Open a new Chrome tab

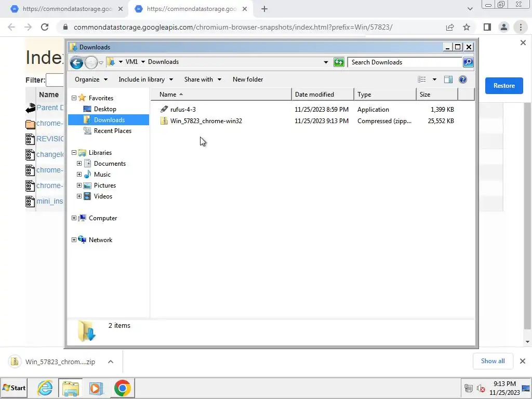(264, 9)
